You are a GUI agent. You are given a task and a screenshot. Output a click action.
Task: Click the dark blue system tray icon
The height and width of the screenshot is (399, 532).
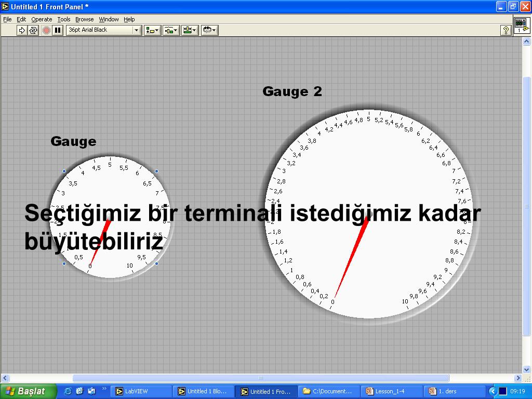tap(503, 392)
